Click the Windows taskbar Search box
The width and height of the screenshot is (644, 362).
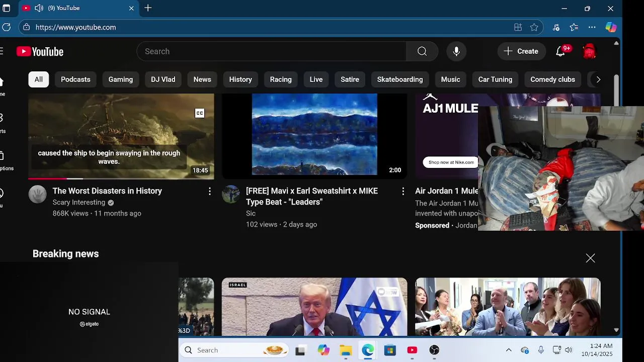[234, 350]
